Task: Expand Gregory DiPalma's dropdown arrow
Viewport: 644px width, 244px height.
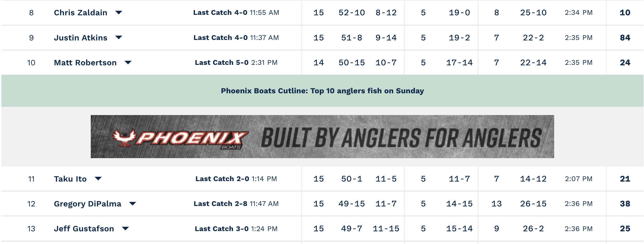Action: (133, 204)
